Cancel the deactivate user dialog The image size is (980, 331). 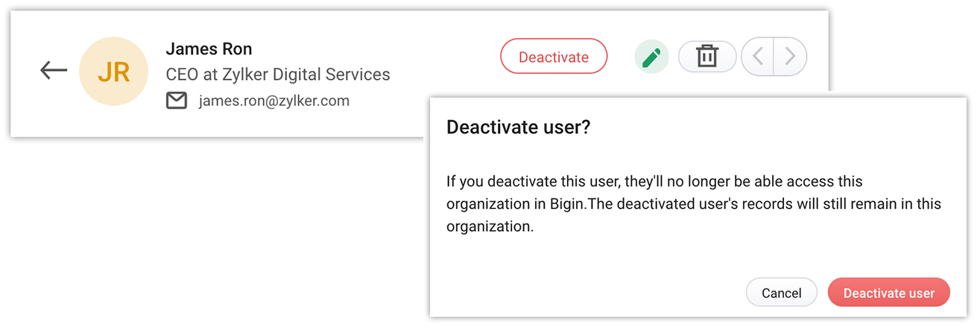tap(781, 293)
